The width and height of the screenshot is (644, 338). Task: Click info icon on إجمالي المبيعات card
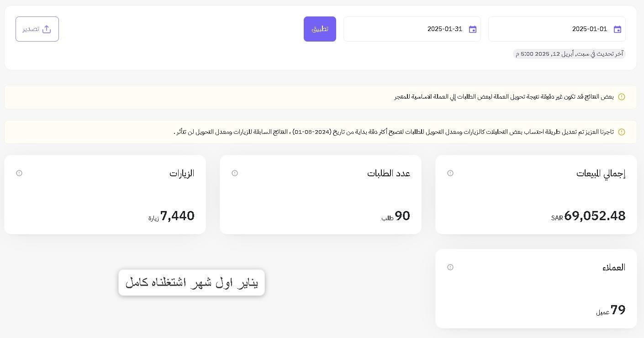click(x=450, y=173)
